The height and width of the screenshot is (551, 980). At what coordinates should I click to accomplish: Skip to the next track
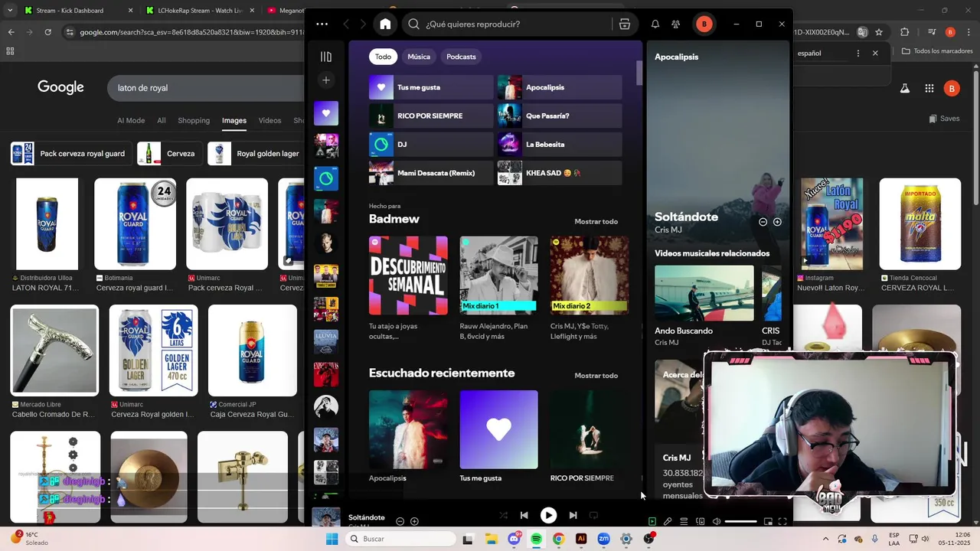click(573, 516)
